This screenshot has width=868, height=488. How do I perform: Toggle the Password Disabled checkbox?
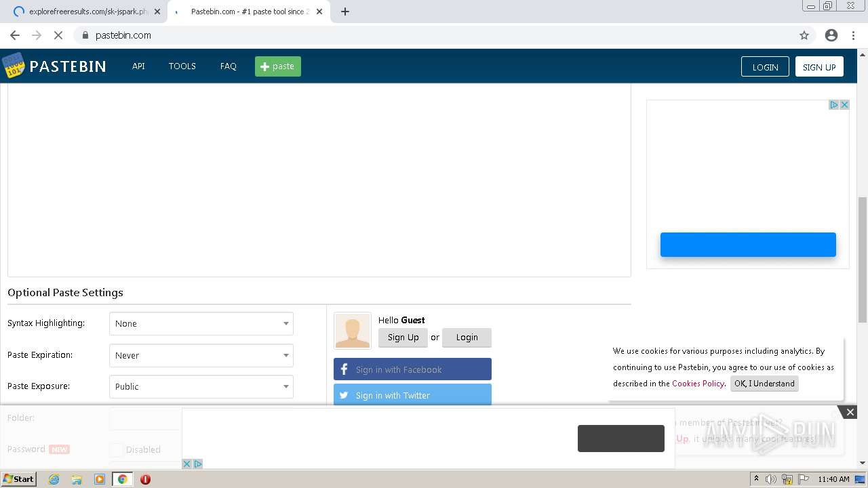click(x=117, y=449)
